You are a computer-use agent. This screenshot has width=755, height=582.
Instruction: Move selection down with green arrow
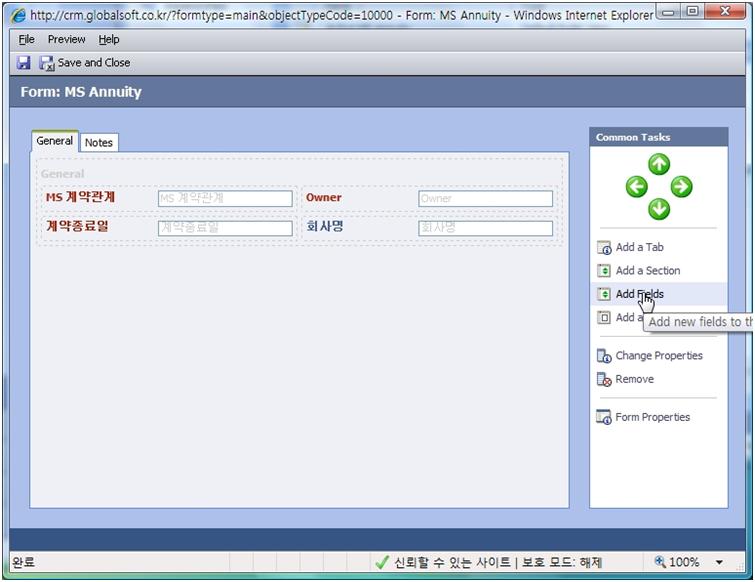(659, 209)
